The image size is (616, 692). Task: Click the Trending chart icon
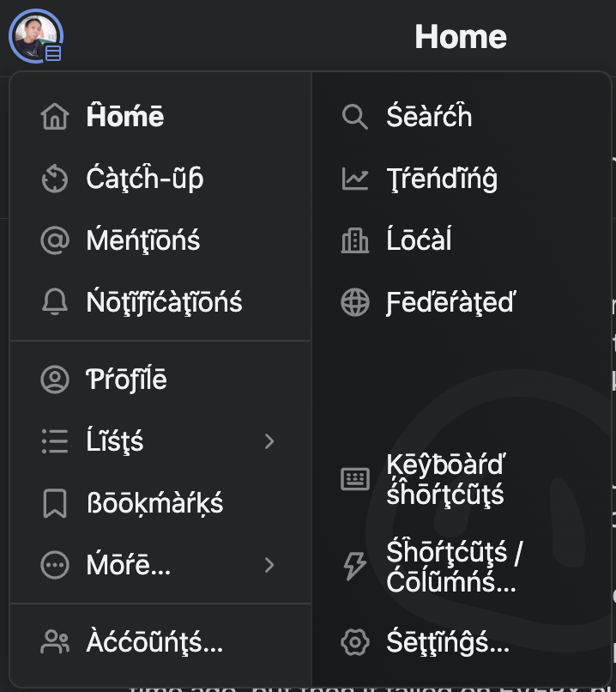coord(355,179)
